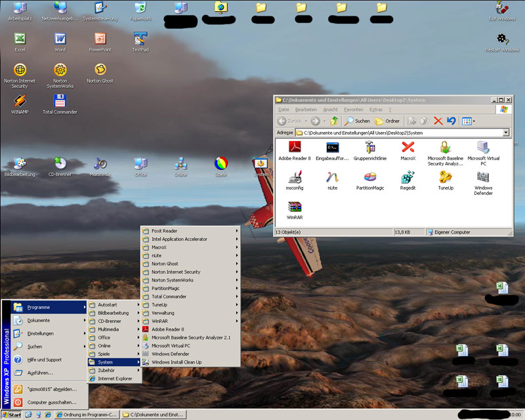Launch the TextPad desktop shortcut
The width and height of the screenshot is (525, 420).
tap(140, 42)
